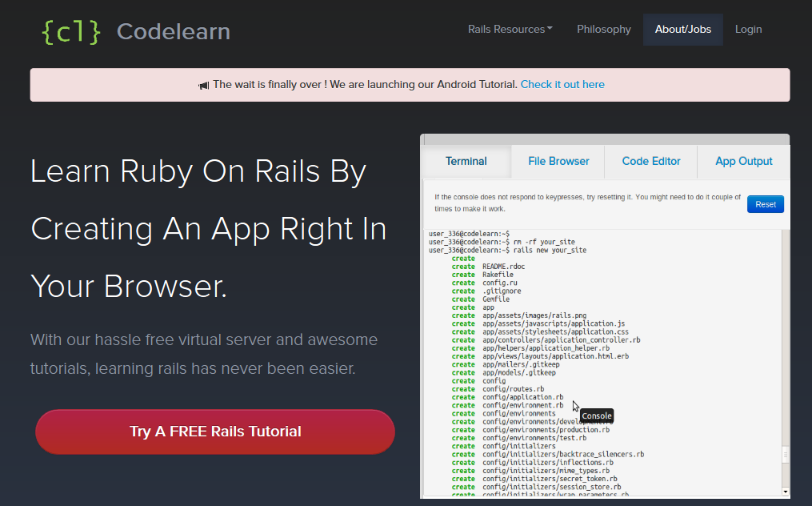Screen dimensions: 812x506
Task: Click app/mailers/.gitkeep in terminal output
Action: [x=521, y=364]
